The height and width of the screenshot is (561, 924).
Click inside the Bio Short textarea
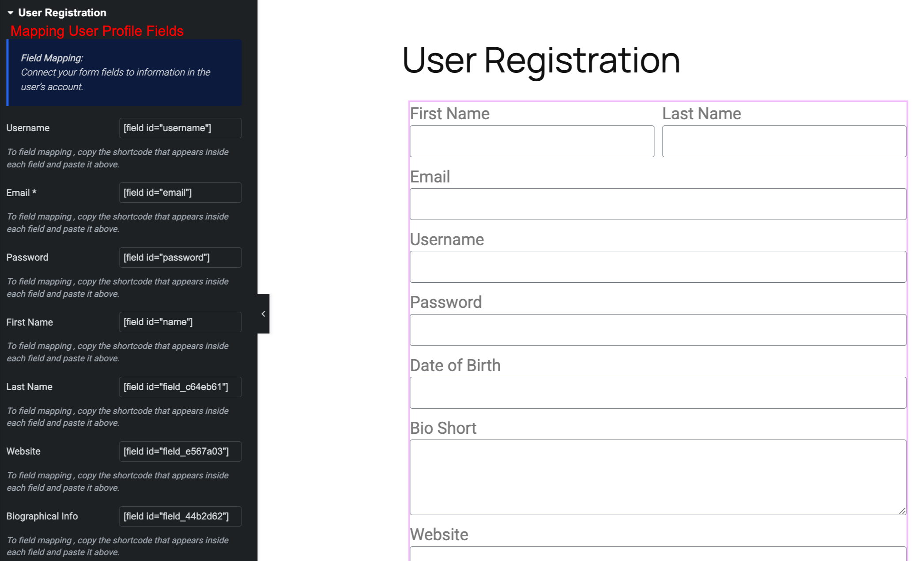pos(657,477)
